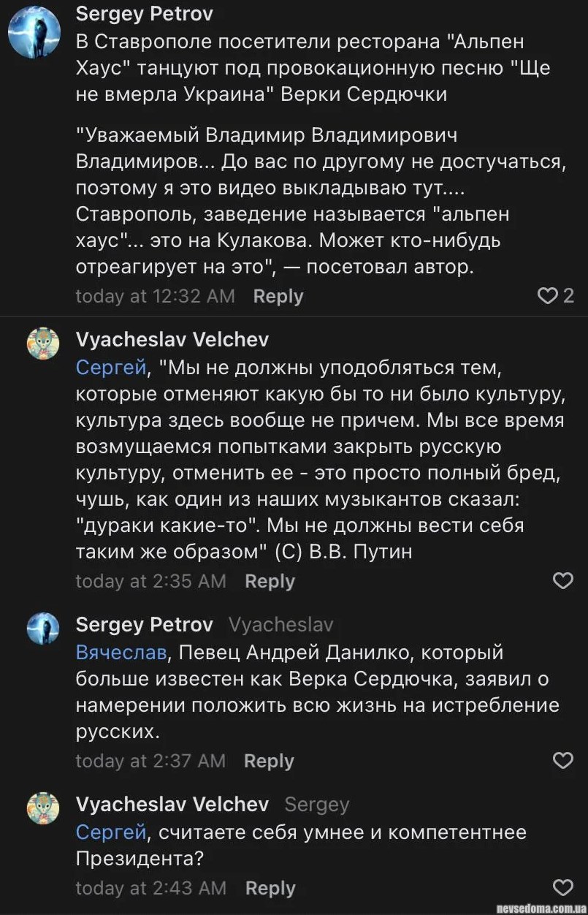Open Velchev's avatar beside the 2:35 AM comment
588x915 pixels.
pos(43,343)
